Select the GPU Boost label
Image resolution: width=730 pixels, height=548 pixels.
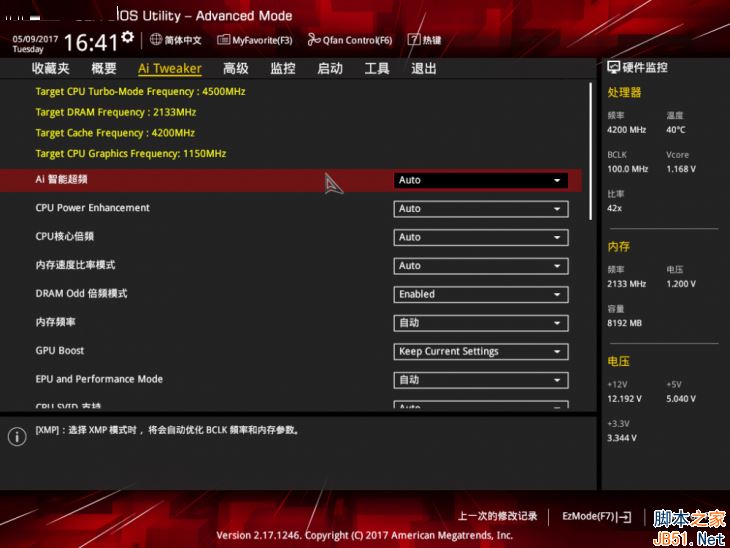(60, 351)
